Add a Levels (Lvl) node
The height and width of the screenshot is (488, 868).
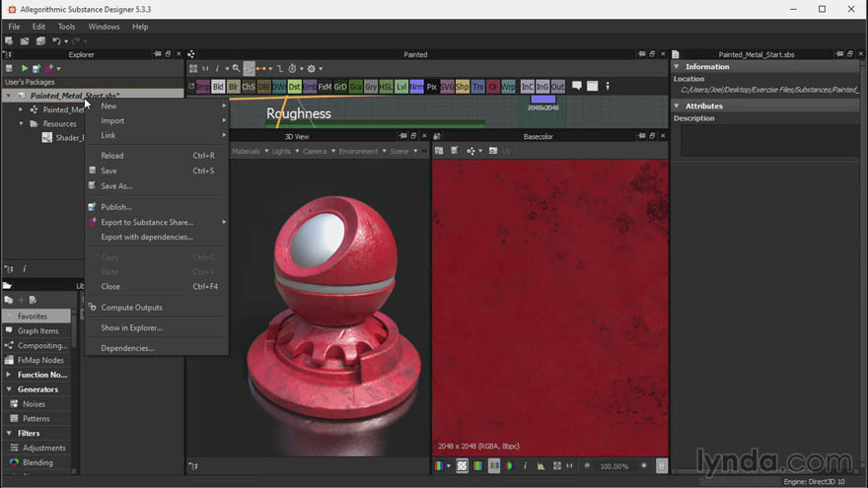(x=401, y=87)
